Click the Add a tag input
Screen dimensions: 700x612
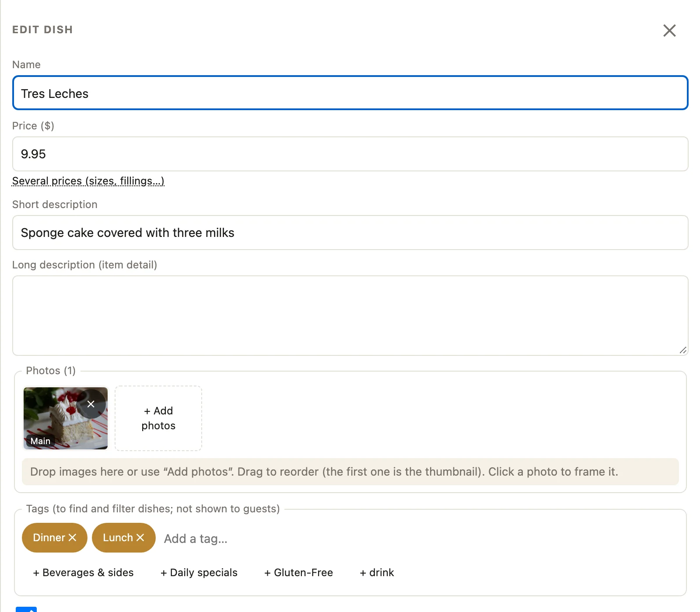(196, 539)
